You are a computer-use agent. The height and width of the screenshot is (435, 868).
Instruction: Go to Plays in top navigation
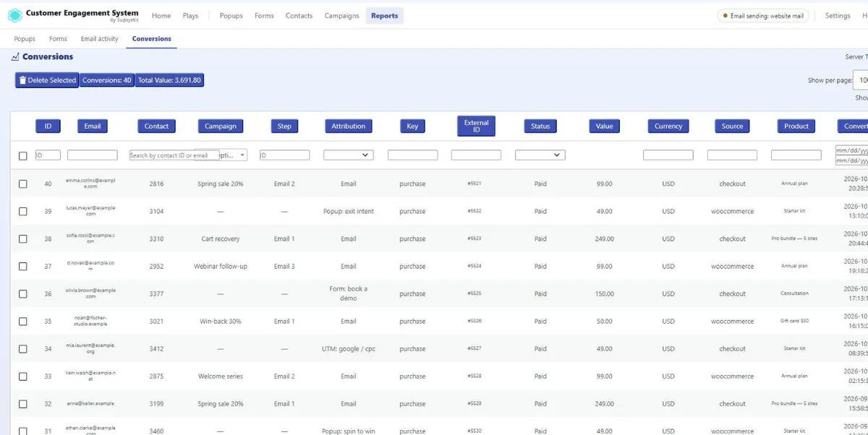(x=190, y=15)
